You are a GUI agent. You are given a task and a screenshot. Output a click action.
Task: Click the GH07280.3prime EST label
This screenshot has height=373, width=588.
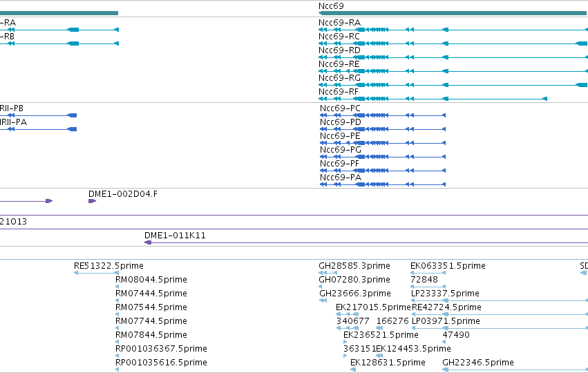point(354,280)
